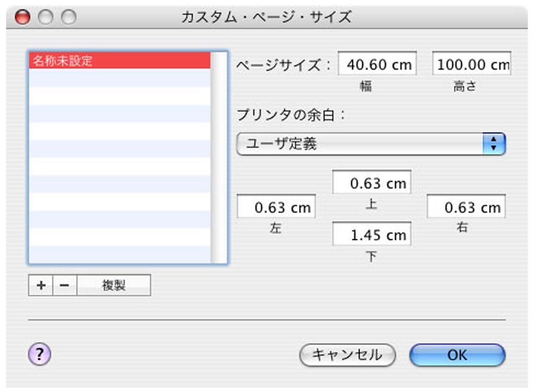Focus the left margin field (左)
535x392 pixels.
point(276,207)
